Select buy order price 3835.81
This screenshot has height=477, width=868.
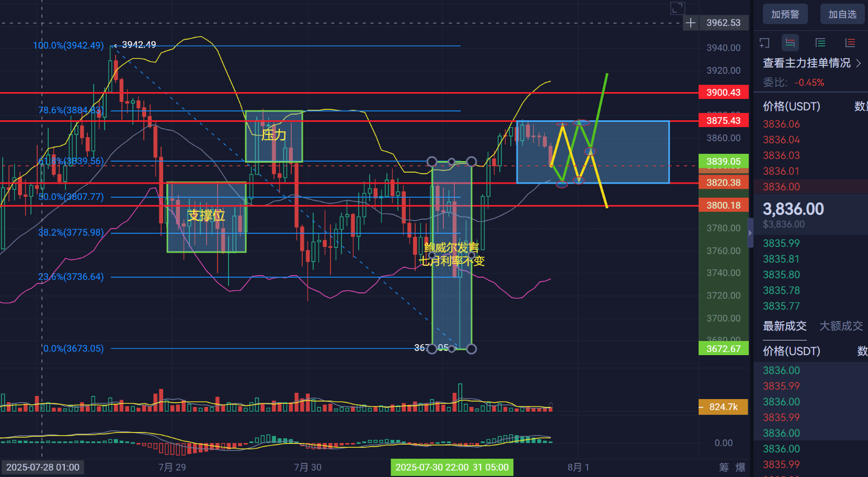point(781,259)
